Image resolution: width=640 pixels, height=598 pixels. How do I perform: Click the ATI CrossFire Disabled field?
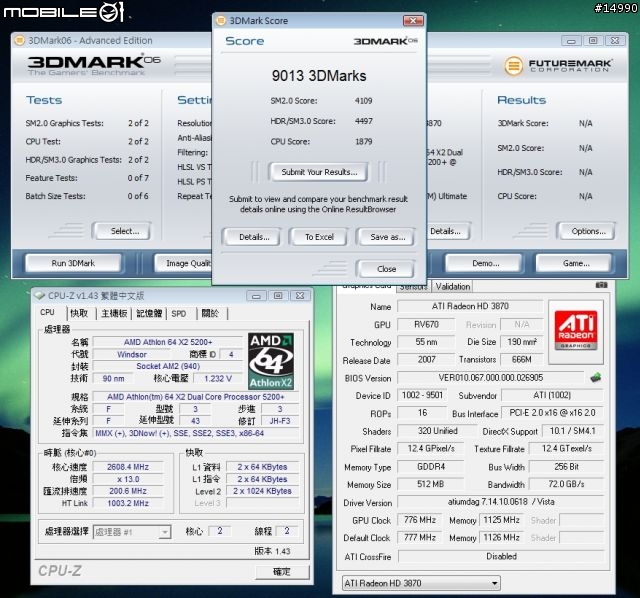pos(501,556)
